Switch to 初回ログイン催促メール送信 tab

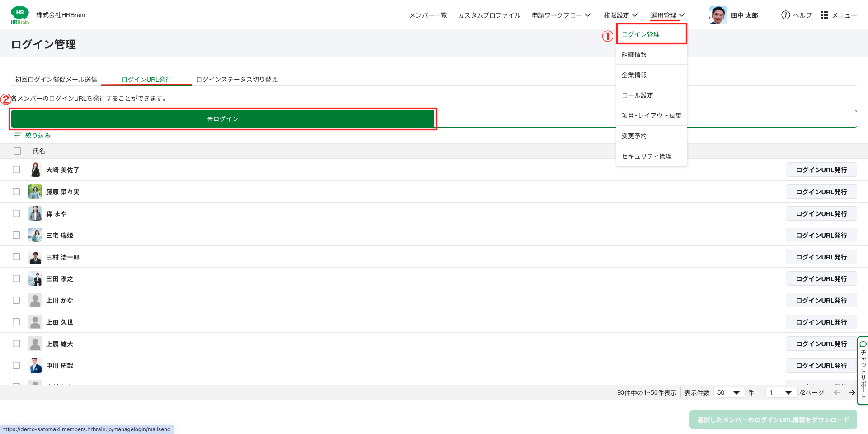click(x=56, y=79)
